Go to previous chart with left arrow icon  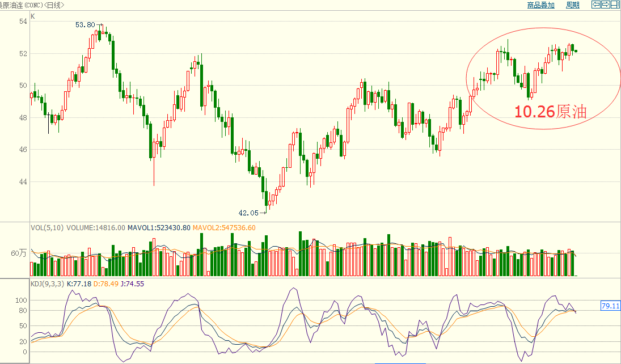595,5
